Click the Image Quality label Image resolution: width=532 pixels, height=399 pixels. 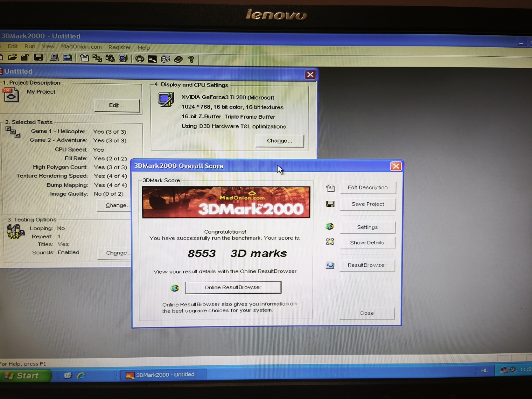click(x=69, y=194)
